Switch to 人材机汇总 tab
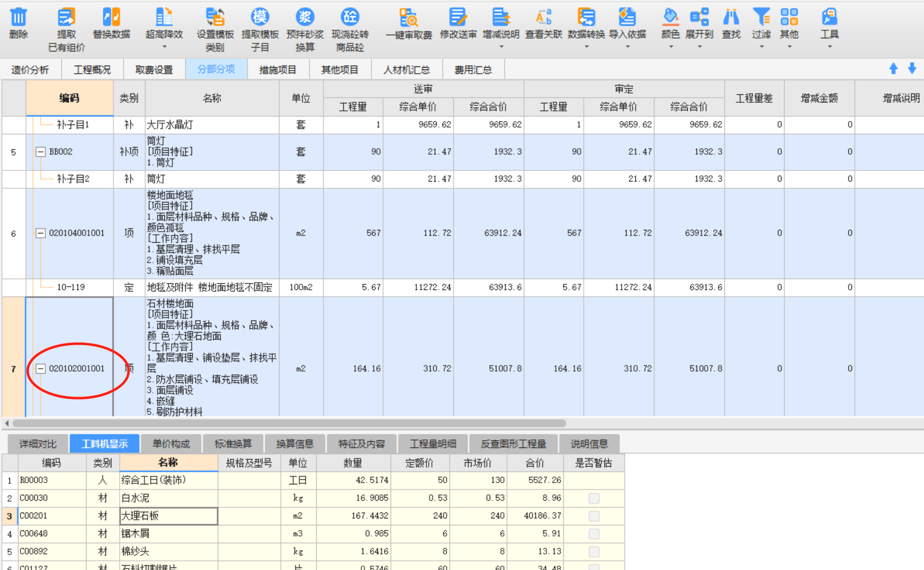Image resolution: width=924 pixels, height=570 pixels. click(x=407, y=69)
